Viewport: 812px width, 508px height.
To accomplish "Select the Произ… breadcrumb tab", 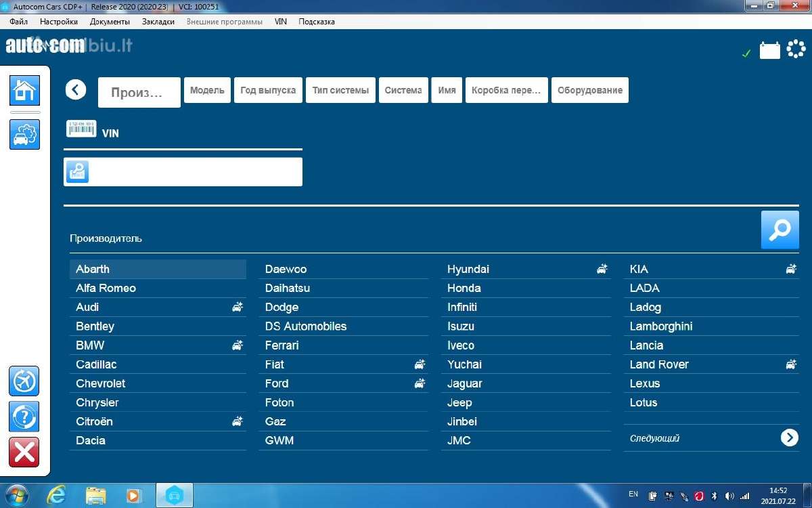I will (139, 92).
